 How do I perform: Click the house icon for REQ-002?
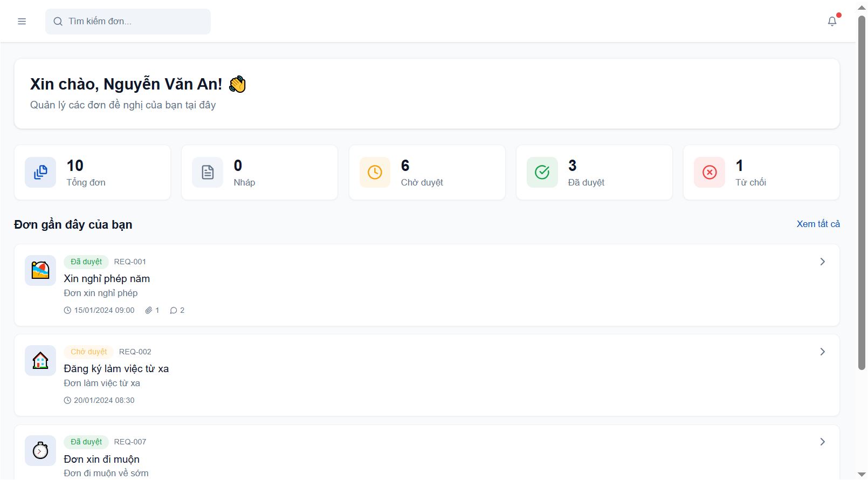(40, 360)
